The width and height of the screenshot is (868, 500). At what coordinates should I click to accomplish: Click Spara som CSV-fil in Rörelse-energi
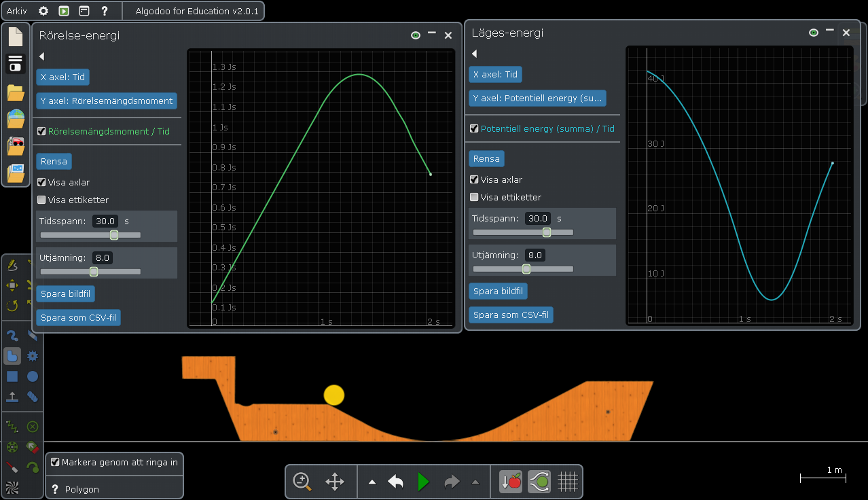[x=78, y=317]
